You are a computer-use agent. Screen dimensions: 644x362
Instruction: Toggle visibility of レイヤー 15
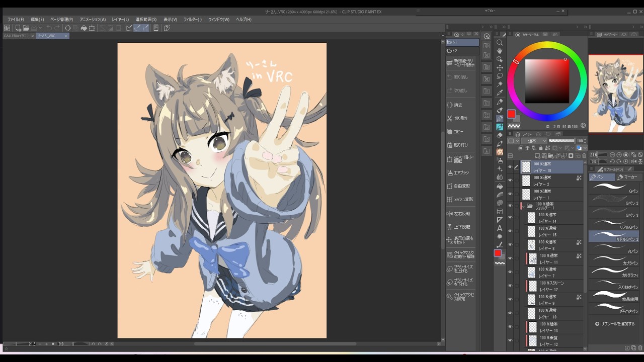pyautogui.click(x=510, y=231)
